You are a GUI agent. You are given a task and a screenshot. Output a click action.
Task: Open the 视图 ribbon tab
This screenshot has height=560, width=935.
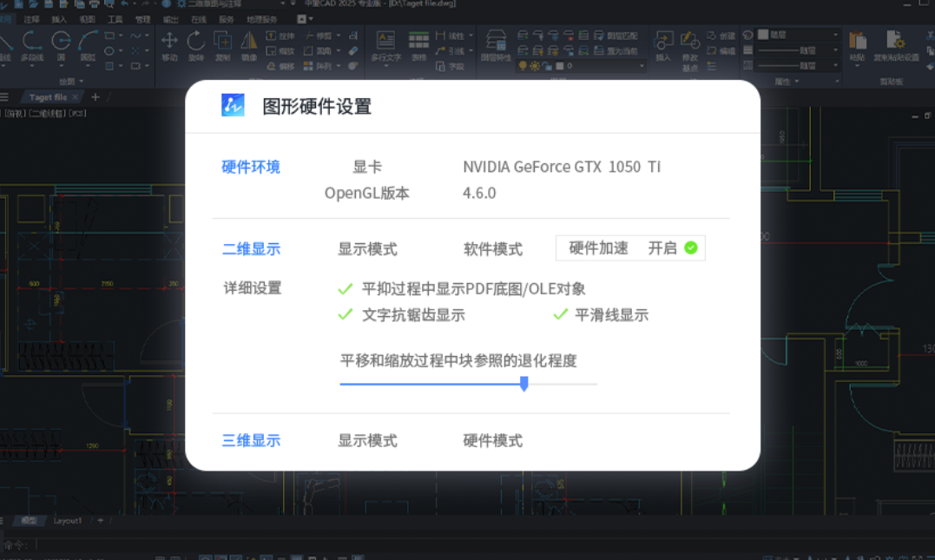(87, 18)
